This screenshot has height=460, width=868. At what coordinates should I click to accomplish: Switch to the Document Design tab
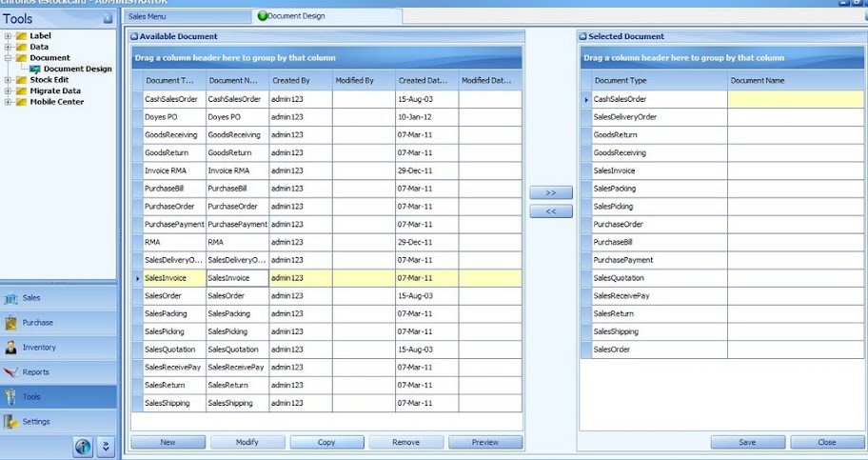click(x=327, y=16)
